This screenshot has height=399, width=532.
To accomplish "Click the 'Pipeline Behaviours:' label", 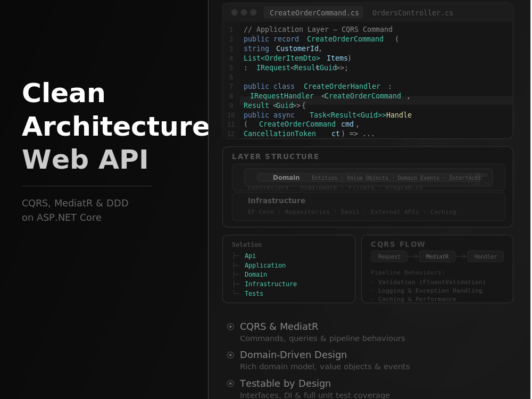I will point(408,272).
